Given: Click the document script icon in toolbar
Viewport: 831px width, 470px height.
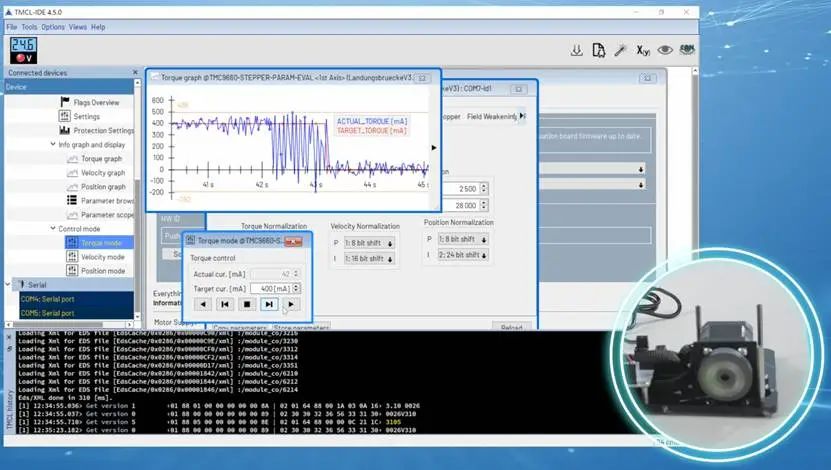Looking at the screenshot, I should pyautogui.click(x=598, y=50).
